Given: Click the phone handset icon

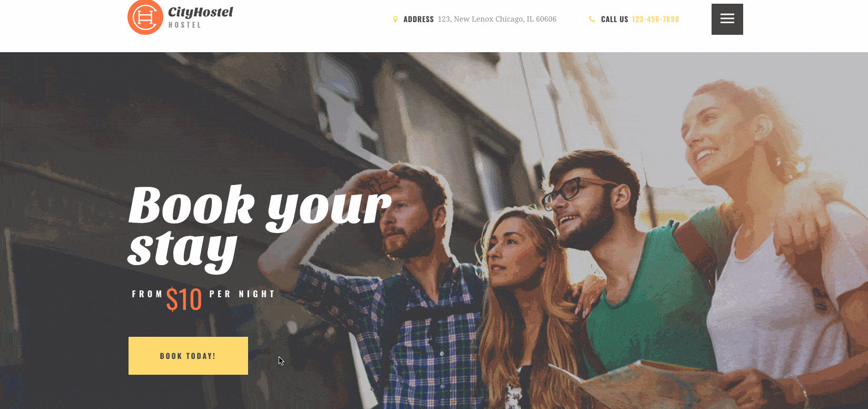Looking at the screenshot, I should 592,19.
